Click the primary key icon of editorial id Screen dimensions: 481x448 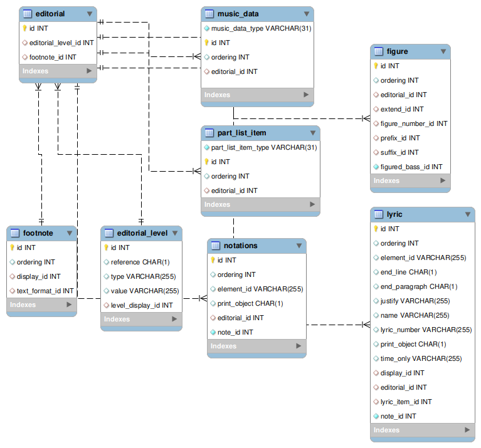click(x=25, y=28)
